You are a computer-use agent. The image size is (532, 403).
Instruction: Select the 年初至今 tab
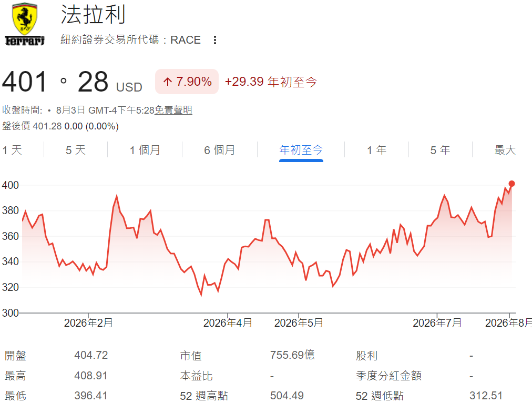pyautogui.click(x=301, y=150)
